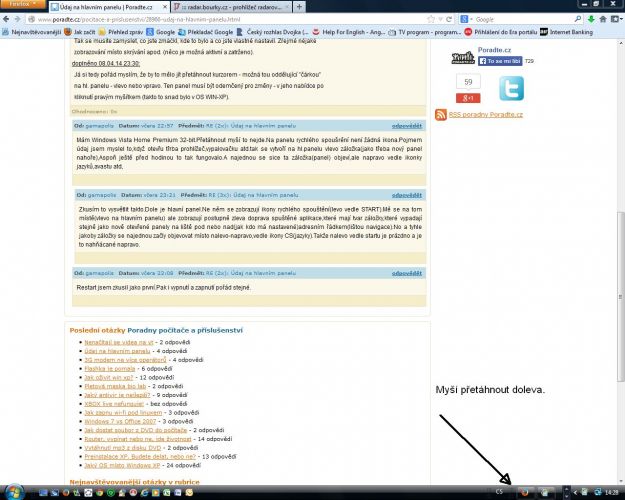Click the vertical page scrollbar thumb
625x500 pixels.
click(x=620, y=296)
